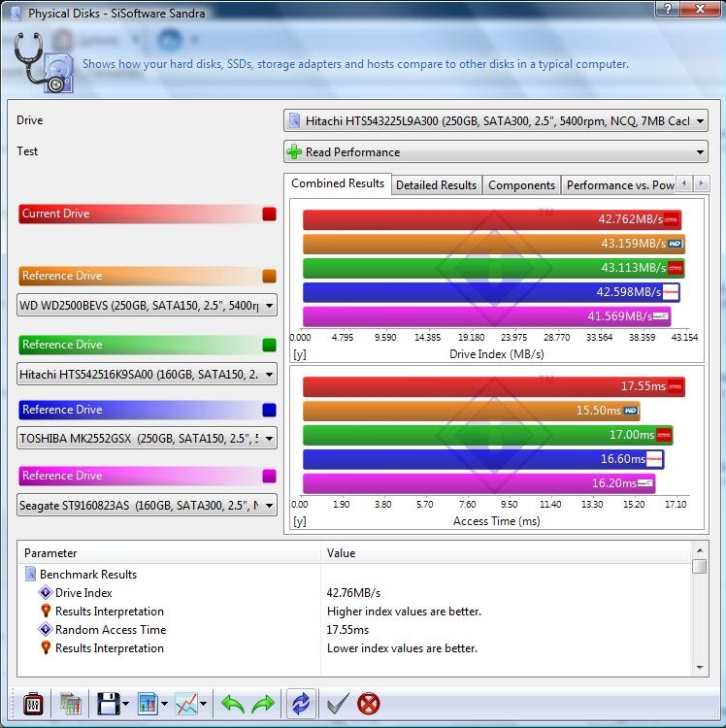Viewport: 726px width, 728px height.
Task: Open the save icon's dropdown arrow
Action: coord(126,705)
